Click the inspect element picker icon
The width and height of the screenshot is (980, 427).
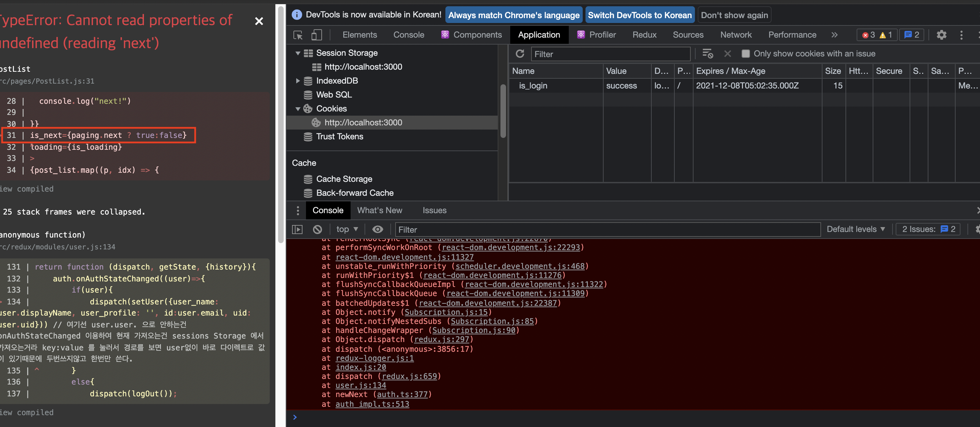point(298,35)
